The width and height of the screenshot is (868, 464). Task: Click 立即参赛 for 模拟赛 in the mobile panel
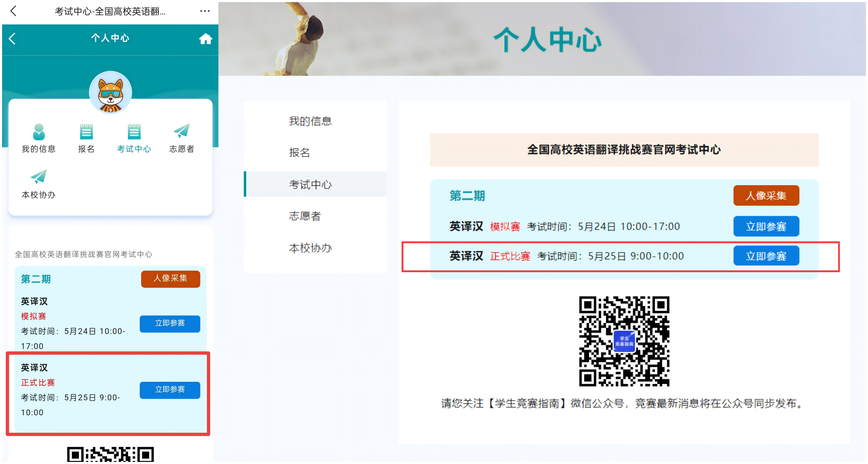pos(170,324)
